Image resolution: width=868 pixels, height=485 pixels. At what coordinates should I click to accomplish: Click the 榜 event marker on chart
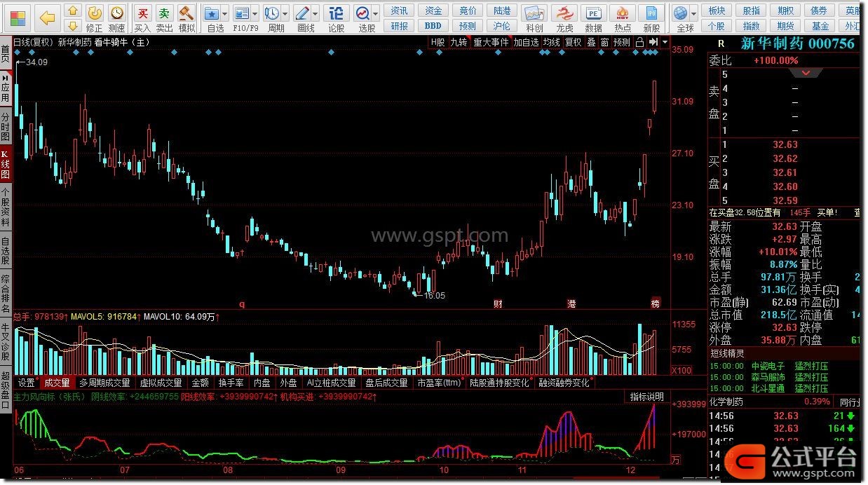[655, 304]
